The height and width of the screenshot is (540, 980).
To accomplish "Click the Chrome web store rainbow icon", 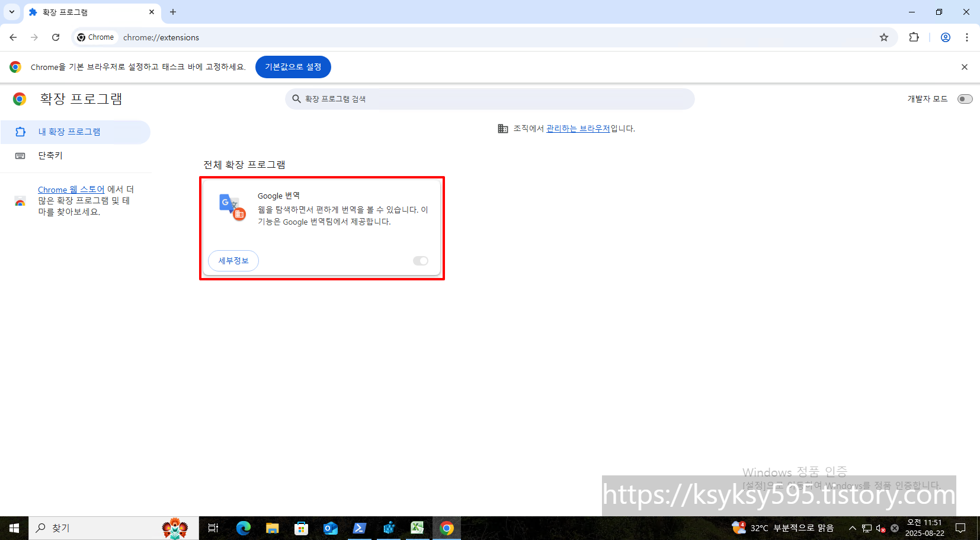I will [20, 202].
